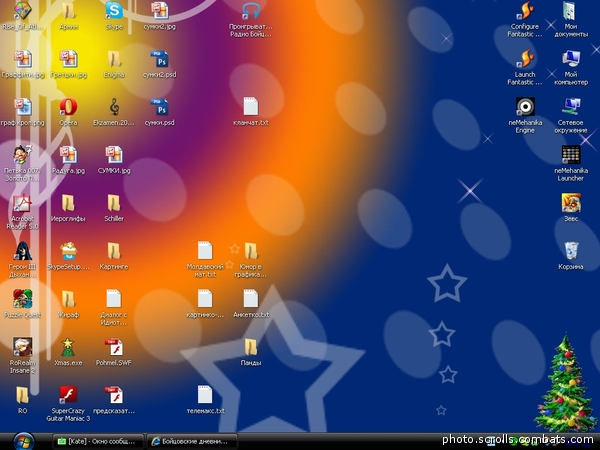Open the Панды folder
The height and width of the screenshot is (450, 600).
251,347
